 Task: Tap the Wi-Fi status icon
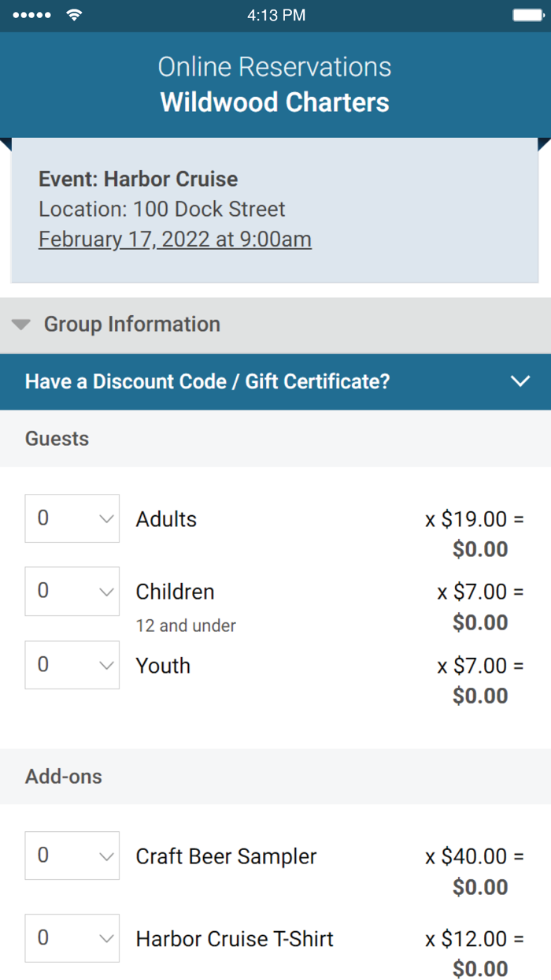pyautogui.click(x=74, y=15)
